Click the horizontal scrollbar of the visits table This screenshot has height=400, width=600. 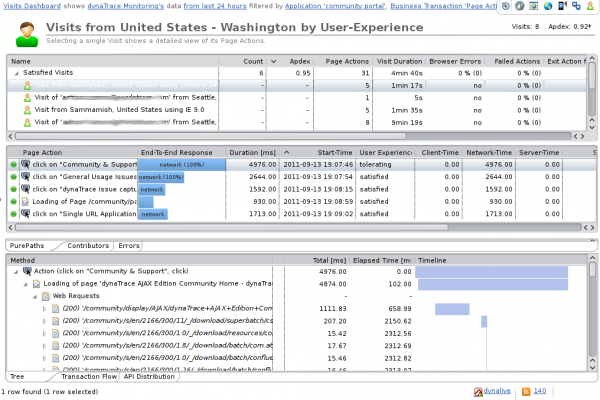210,136
